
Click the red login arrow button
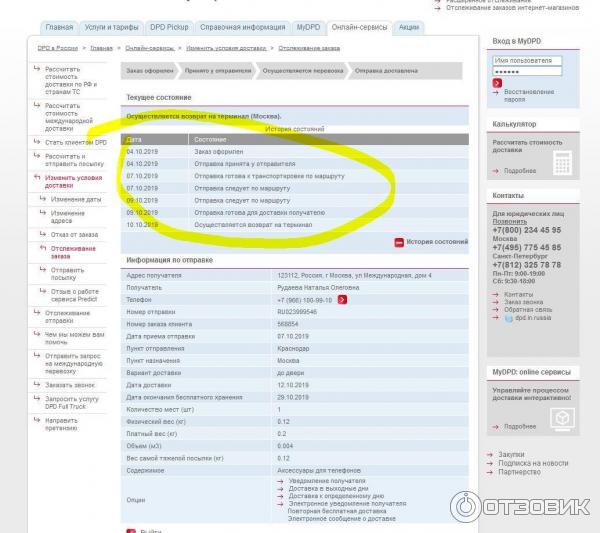coord(497,83)
